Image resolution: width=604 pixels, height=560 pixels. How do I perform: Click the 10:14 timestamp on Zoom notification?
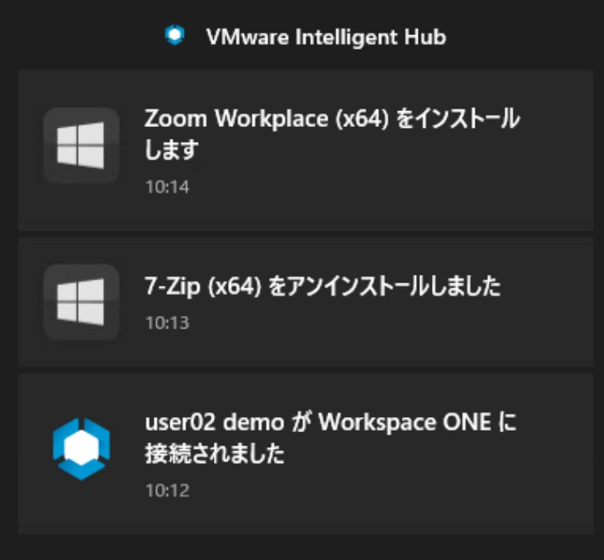click(x=167, y=187)
